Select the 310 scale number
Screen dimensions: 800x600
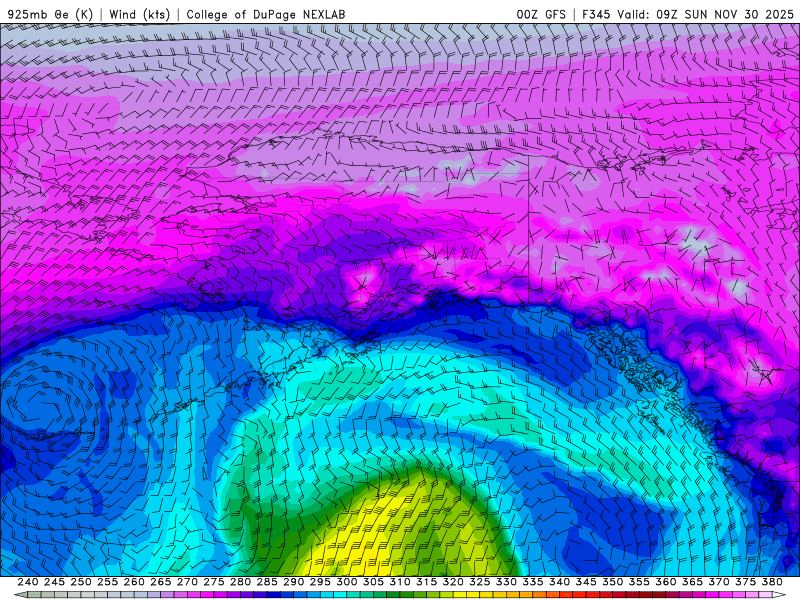coord(399,582)
